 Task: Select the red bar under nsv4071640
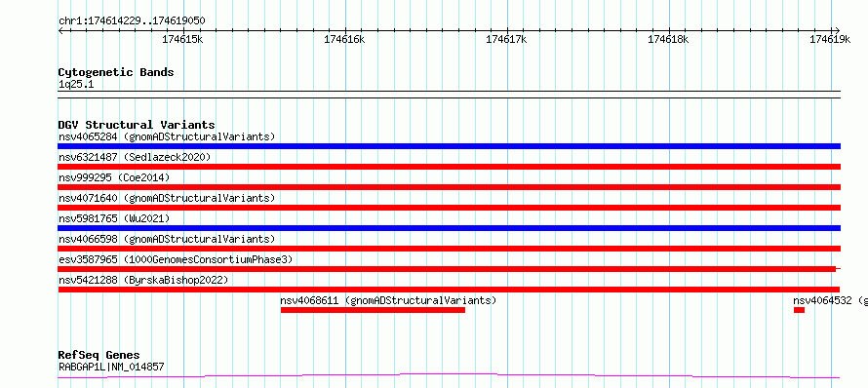(449, 208)
